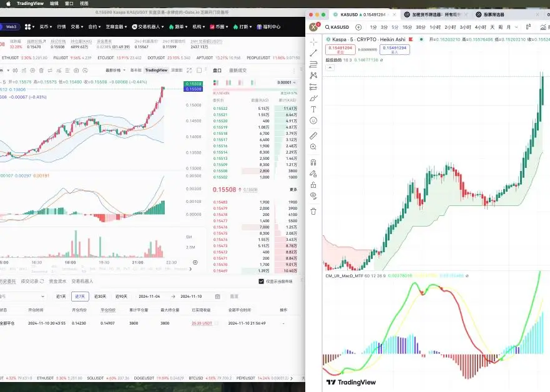Screen dimensions: 550x392
Task: Select the 盘口 order book tab
Action: [217, 71]
